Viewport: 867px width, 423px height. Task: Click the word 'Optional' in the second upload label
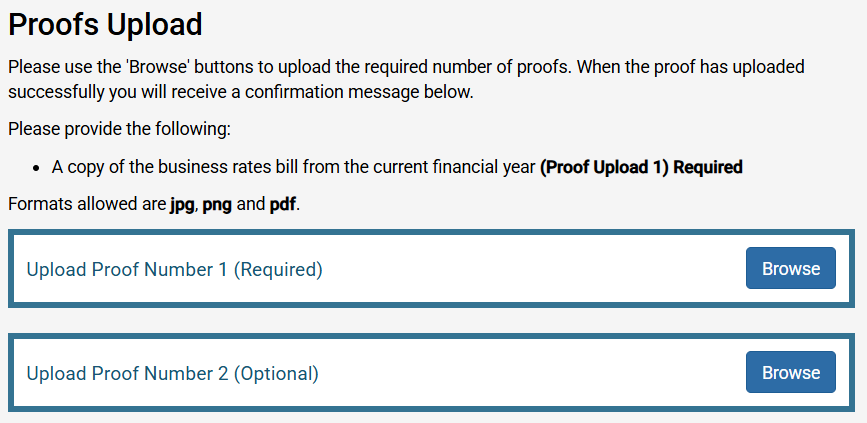click(276, 373)
